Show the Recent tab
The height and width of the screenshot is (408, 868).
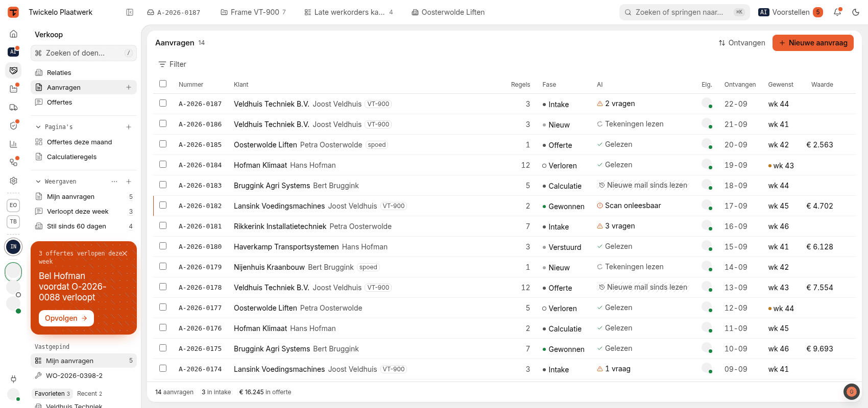(x=90, y=394)
